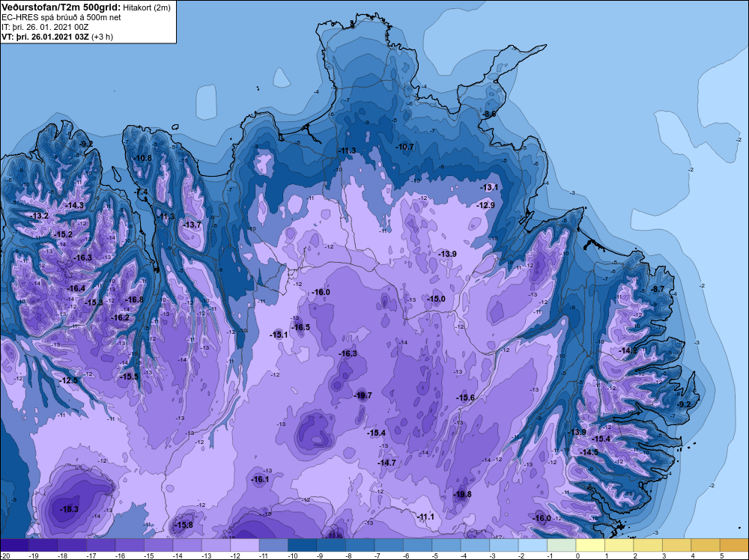
Task: Click the -14.7 temperature value
Action: click(386, 463)
